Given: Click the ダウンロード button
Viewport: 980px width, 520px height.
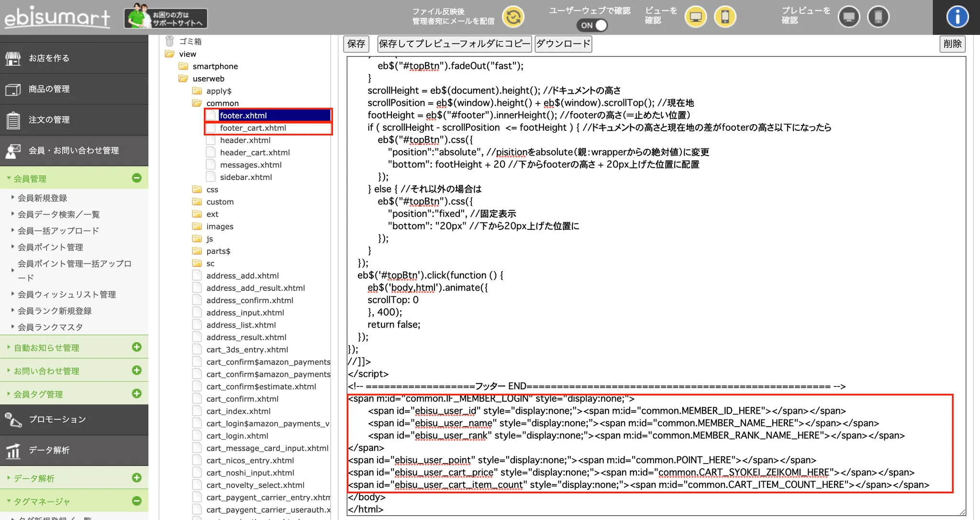Looking at the screenshot, I should coord(563,44).
